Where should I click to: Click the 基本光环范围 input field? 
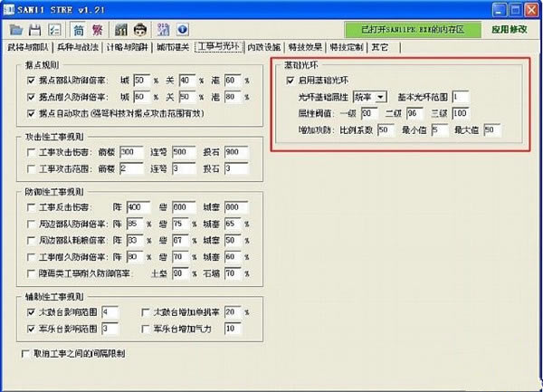(x=461, y=97)
